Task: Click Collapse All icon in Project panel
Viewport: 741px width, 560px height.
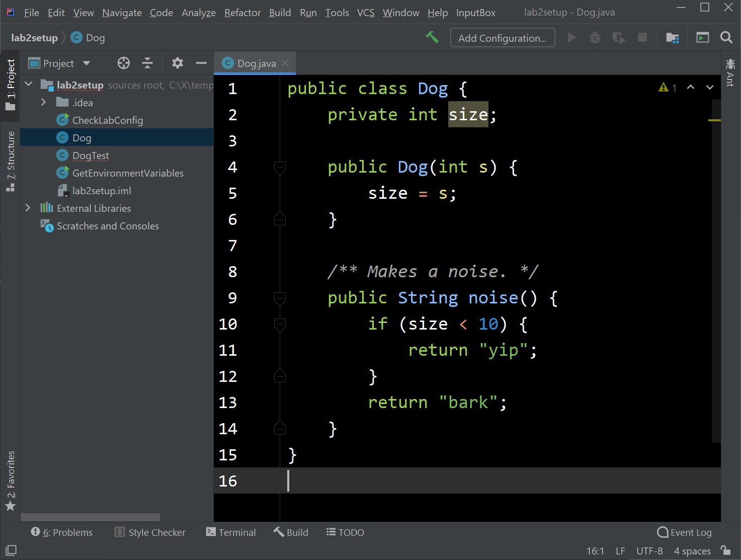Action: coord(147,63)
